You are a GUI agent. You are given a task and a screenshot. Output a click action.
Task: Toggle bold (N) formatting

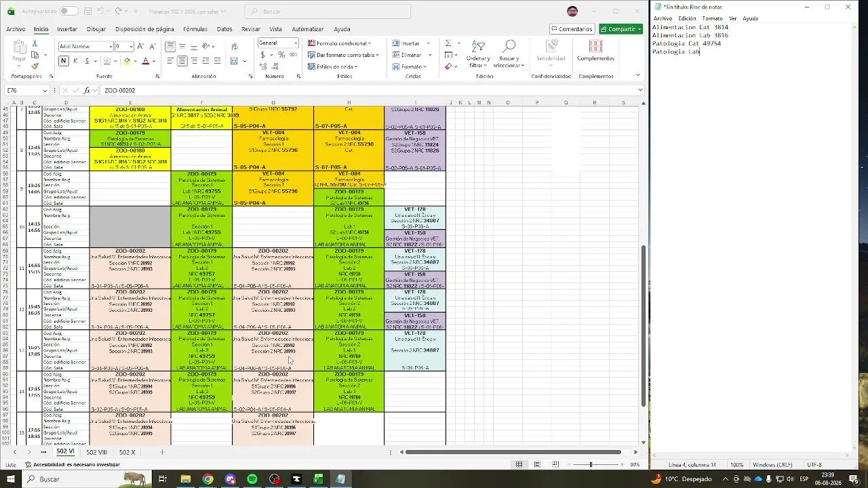[x=64, y=61]
